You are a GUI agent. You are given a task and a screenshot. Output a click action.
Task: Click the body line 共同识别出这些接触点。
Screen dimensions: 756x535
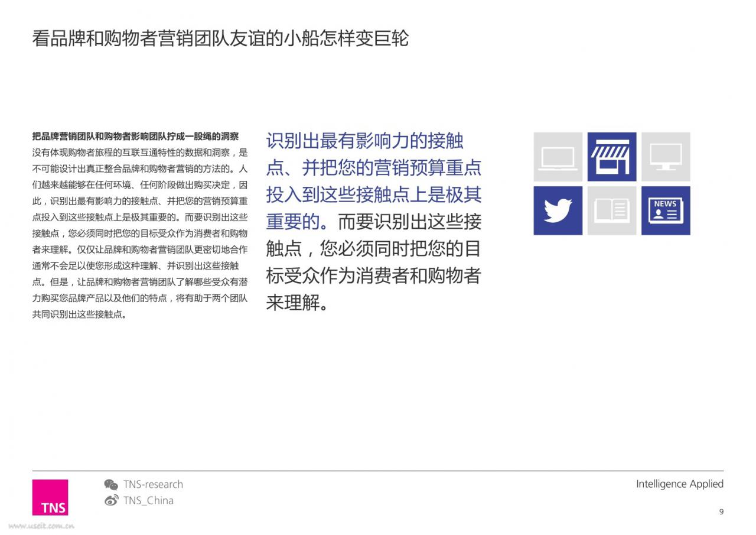[80, 314]
